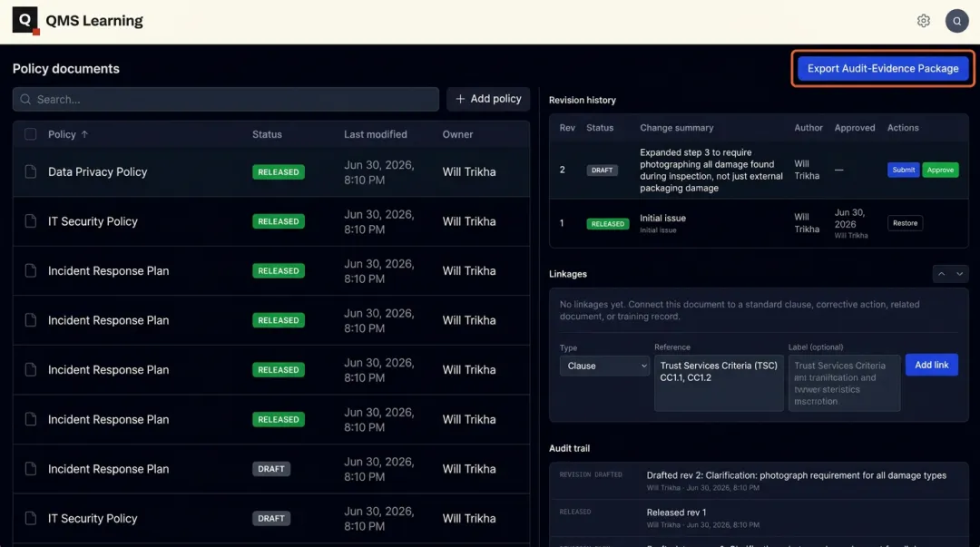Click the 'Expanded step 3' change summary
The image size is (980, 547).
711,170
